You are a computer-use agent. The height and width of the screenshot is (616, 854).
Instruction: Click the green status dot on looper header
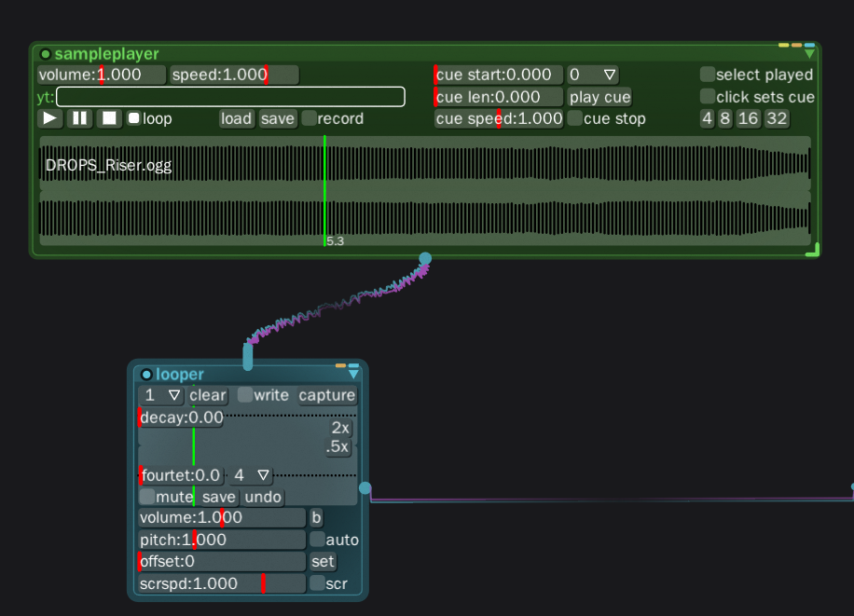(x=145, y=374)
